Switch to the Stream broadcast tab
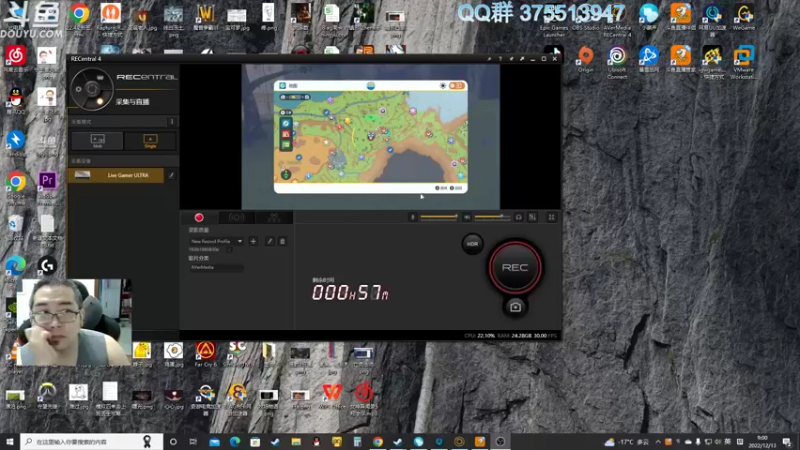Image resolution: width=800 pixels, height=450 pixels. point(236,217)
